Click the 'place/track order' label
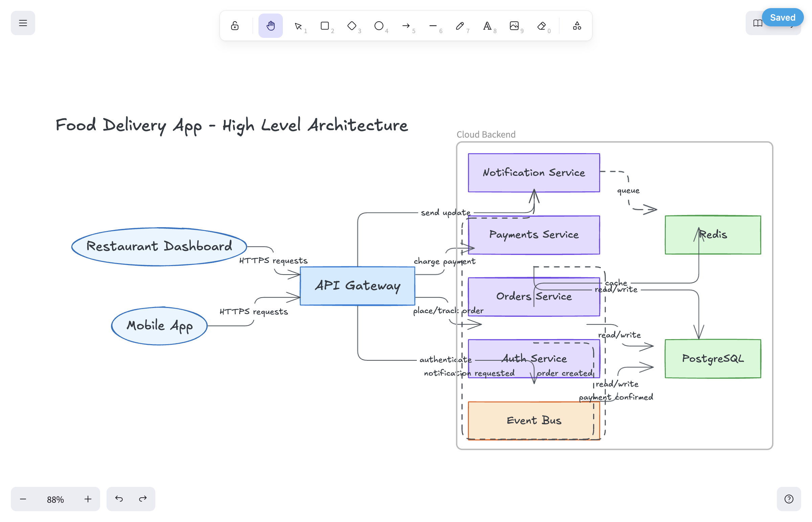The width and height of the screenshot is (812, 522). click(448, 310)
